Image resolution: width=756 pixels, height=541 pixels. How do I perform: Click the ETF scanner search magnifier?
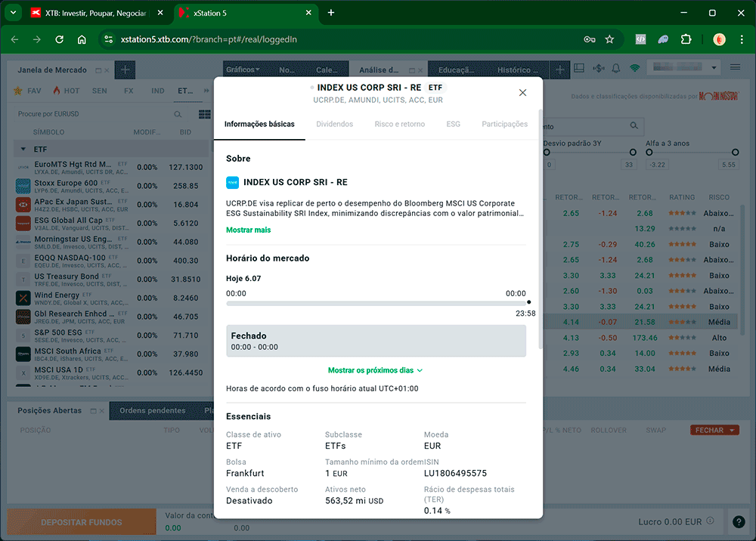[x=634, y=125]
